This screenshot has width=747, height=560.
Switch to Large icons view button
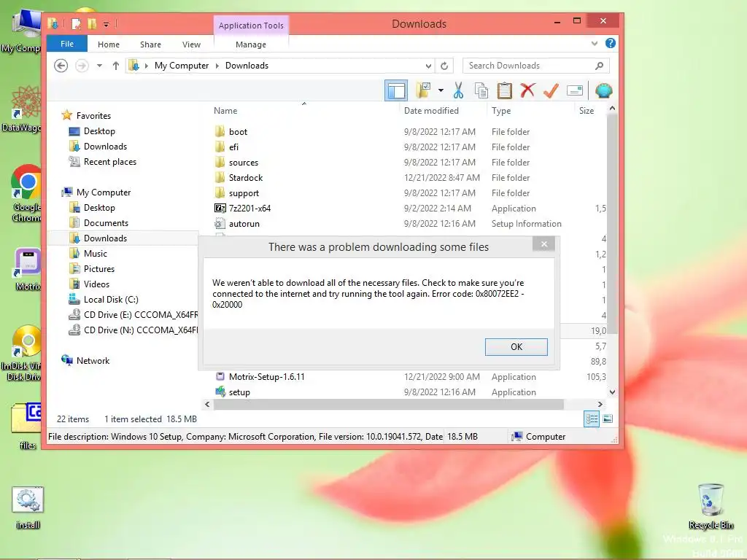click(608, 419)
